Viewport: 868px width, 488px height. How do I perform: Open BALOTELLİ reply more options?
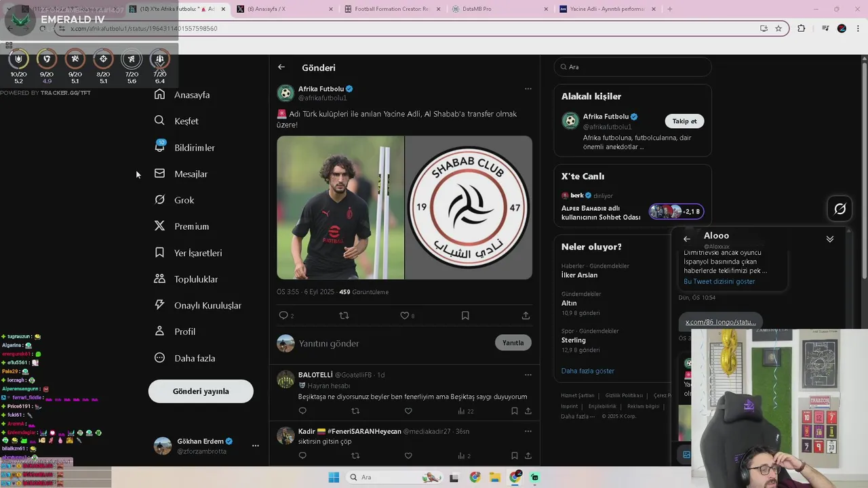coord(528,375)
